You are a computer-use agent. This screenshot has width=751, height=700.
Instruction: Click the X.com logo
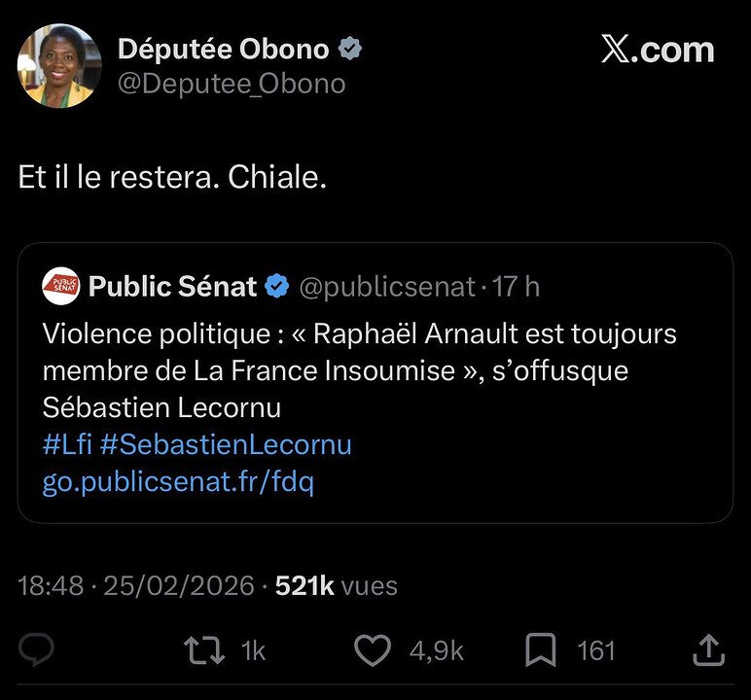pyautogui.click(x=657, y=50)
